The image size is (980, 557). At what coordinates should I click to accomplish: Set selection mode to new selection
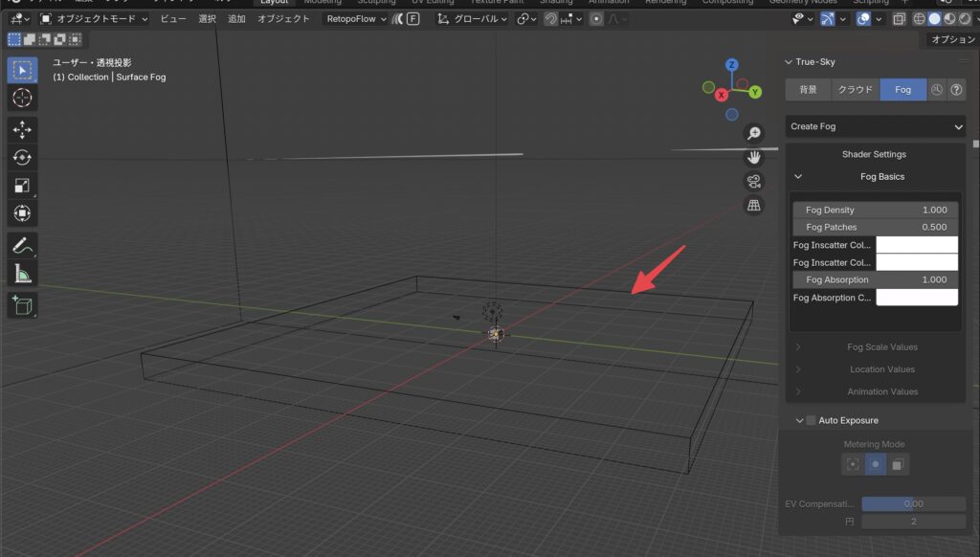13,39
